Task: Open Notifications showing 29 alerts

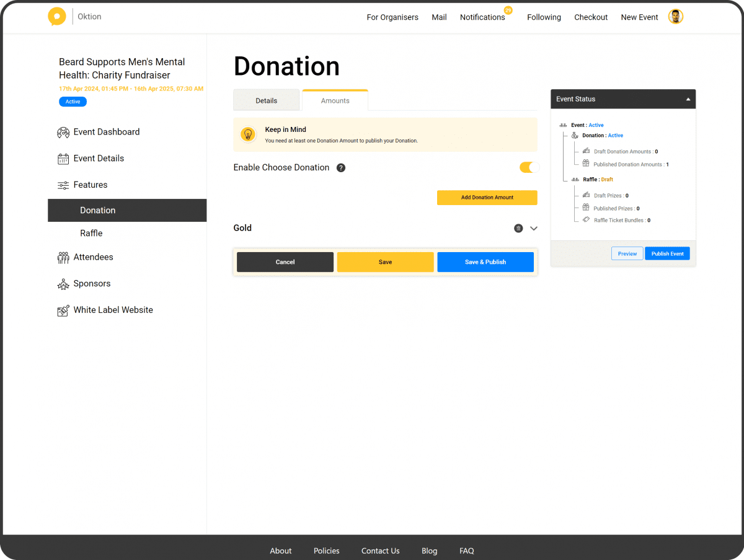Action: coord(482,17)
